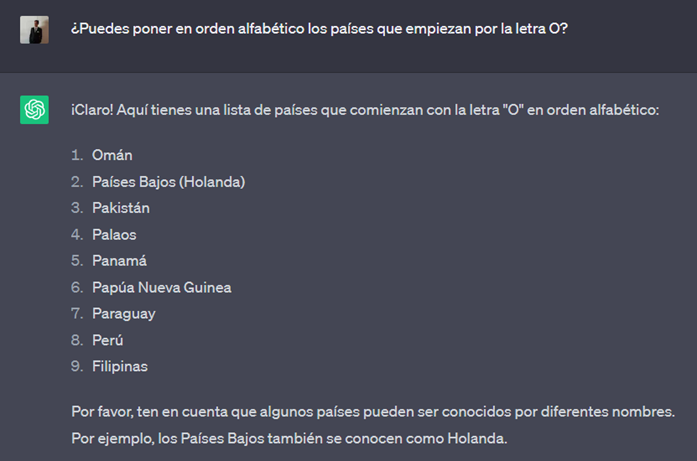Click on the Panamá list item
This screenshot has width=697, height=461.
click(x=119, y=261)
